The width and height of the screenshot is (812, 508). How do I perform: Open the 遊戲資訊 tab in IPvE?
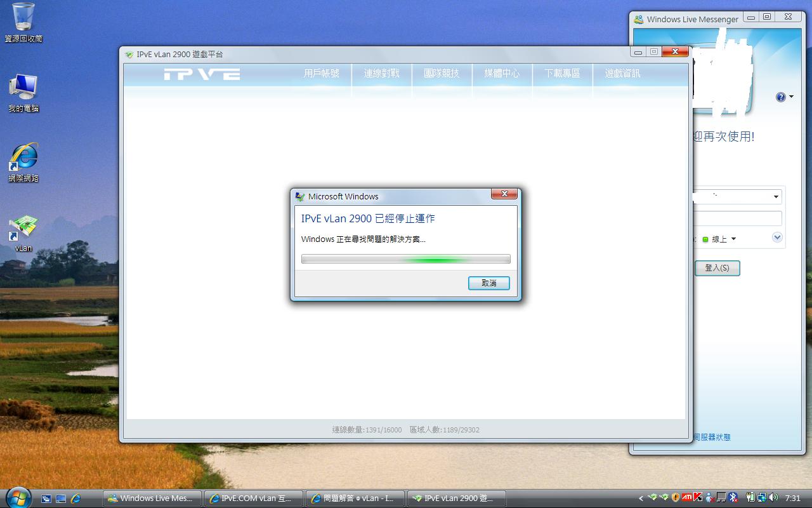[622, 74]
